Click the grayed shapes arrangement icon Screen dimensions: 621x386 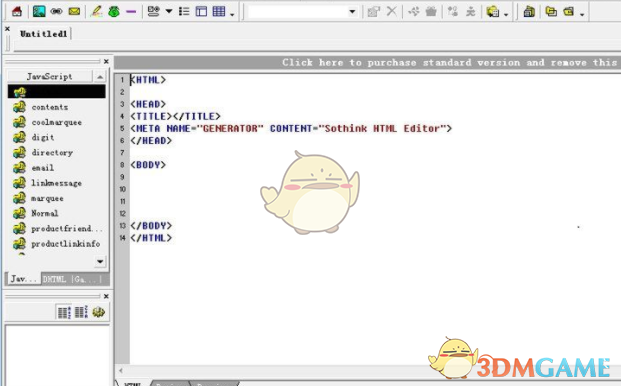click(x=453, y=11)
